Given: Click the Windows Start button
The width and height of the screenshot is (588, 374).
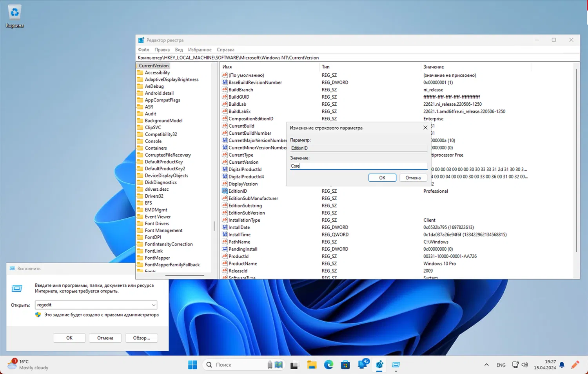Looking at the screenshot, I should click(x=192, y=365).
